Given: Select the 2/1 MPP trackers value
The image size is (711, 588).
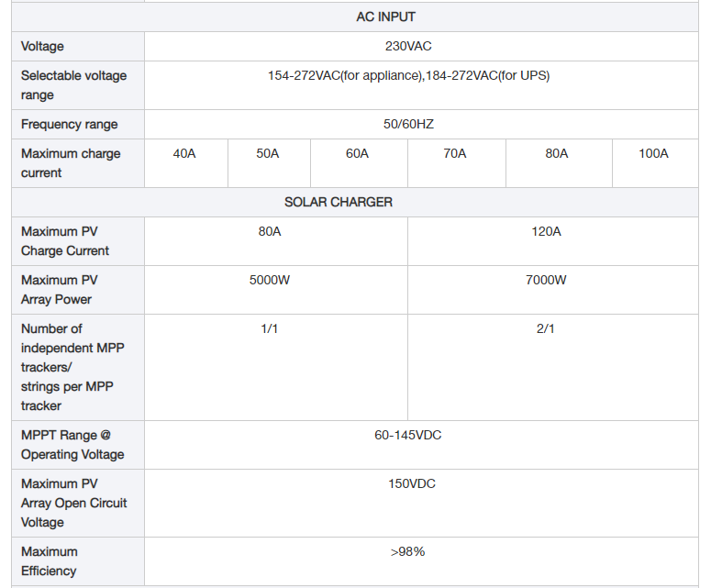Looking at the screenshot, I should [546, 328].
